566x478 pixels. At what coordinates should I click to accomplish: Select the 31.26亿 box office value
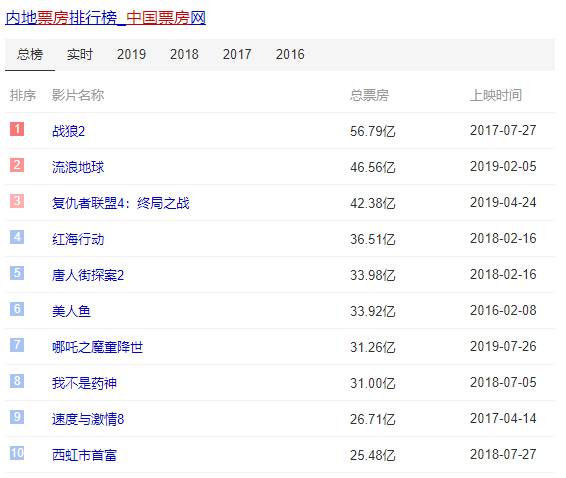pos(373,347)
